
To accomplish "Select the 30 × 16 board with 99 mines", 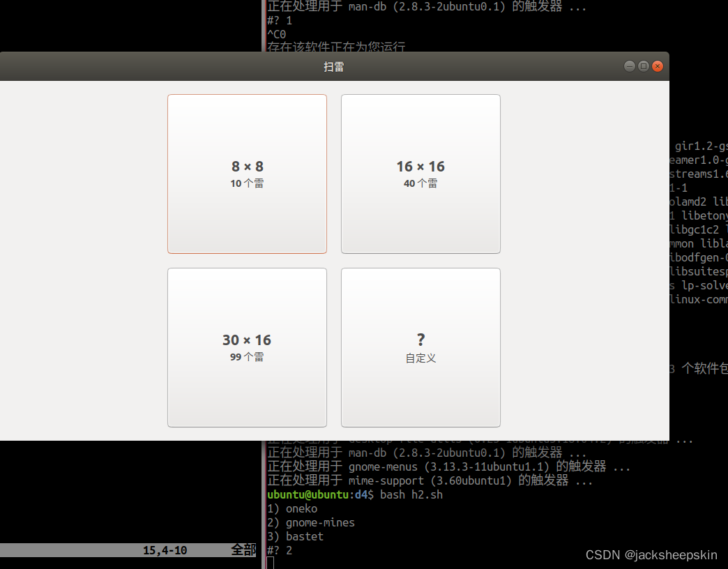I will pos(247,347).
